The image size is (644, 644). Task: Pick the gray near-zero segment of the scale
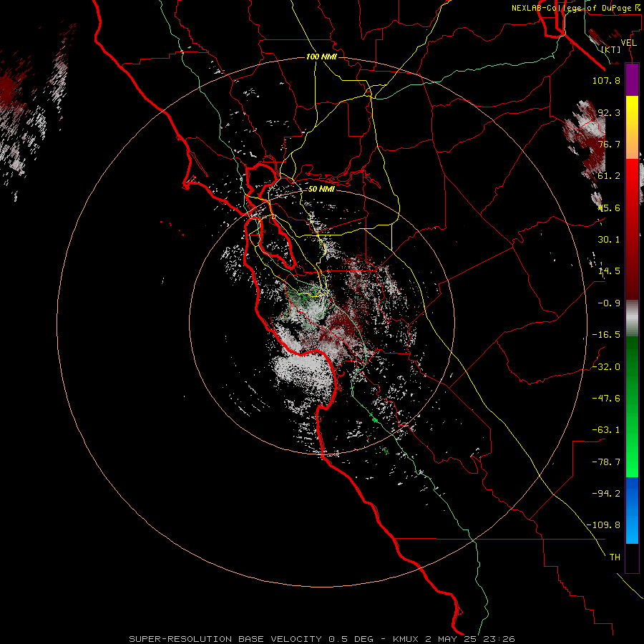coord(632,318)
